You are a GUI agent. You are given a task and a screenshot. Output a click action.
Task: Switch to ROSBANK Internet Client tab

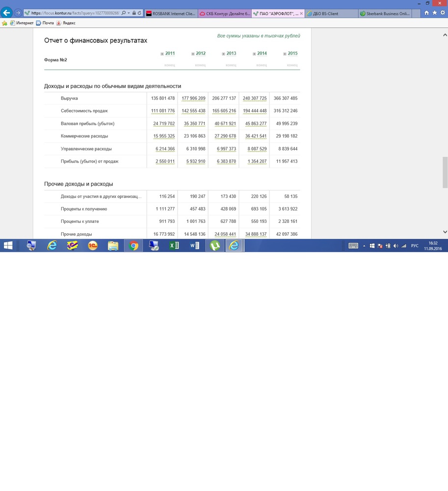(x=171, y=13)
